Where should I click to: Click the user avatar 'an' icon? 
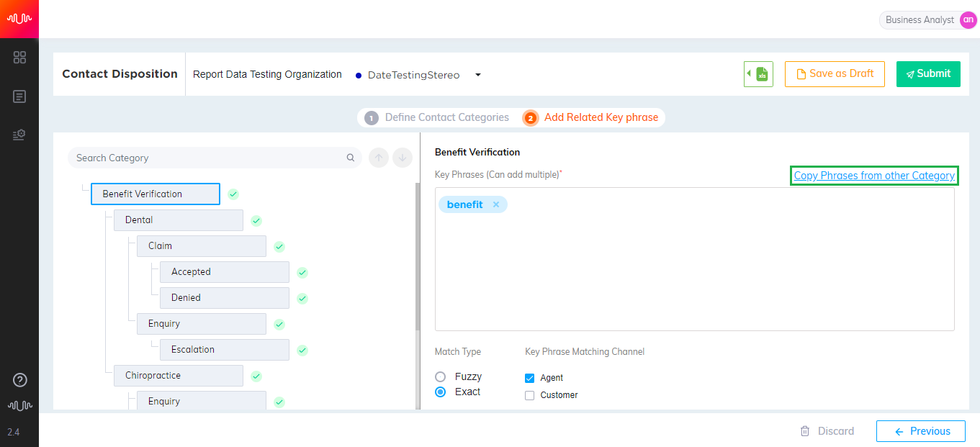(x=968, y=20)
